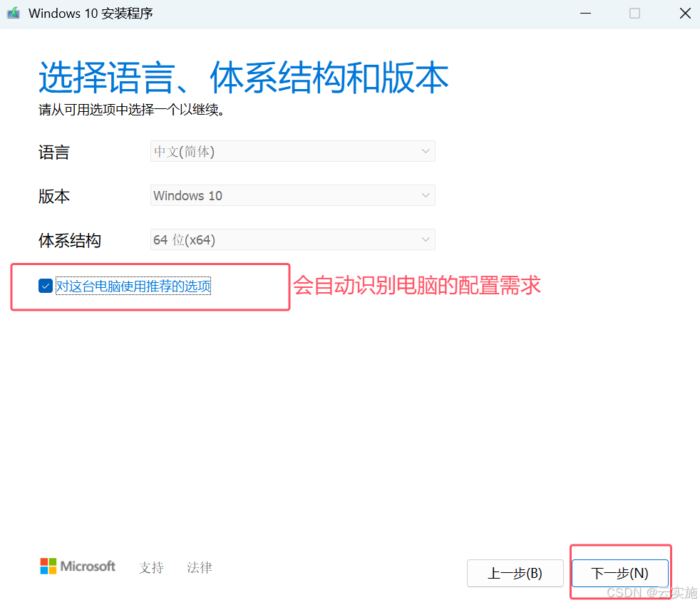Click the 版本 field label
Screen dimensions: 700x605
point(54,196)
